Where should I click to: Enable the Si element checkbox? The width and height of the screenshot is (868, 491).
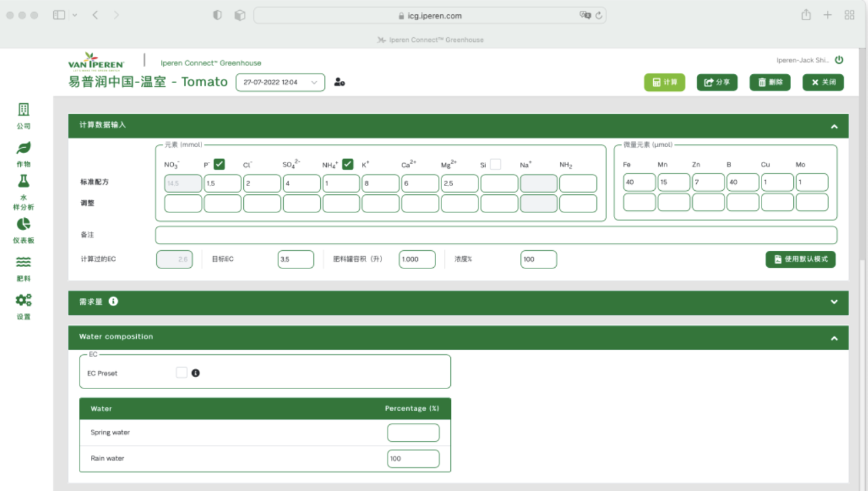coord(495,164)
